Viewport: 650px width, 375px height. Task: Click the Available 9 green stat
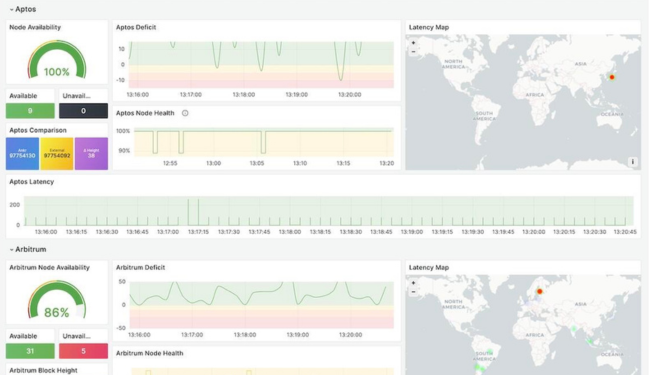click(x=30, y=111)
